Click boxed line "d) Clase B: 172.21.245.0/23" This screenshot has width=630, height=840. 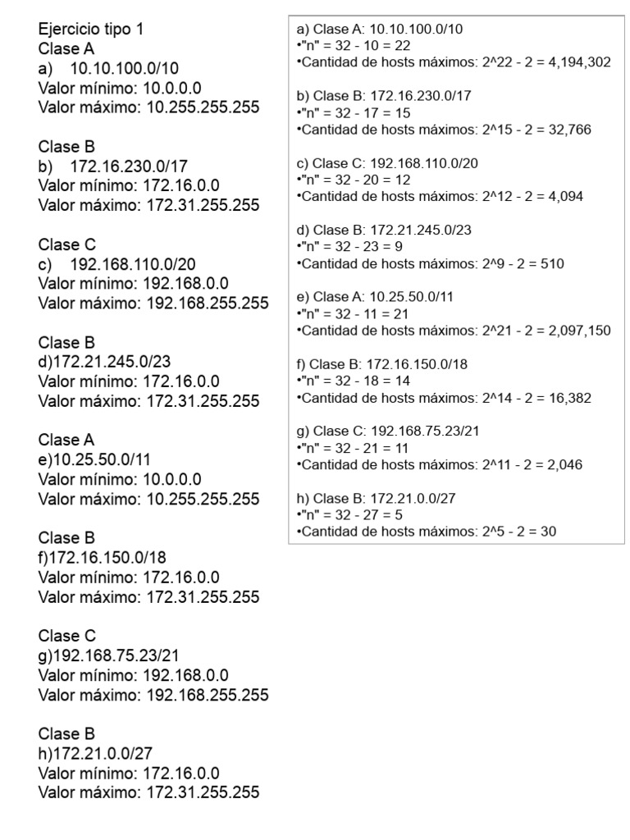click(384, 230)
